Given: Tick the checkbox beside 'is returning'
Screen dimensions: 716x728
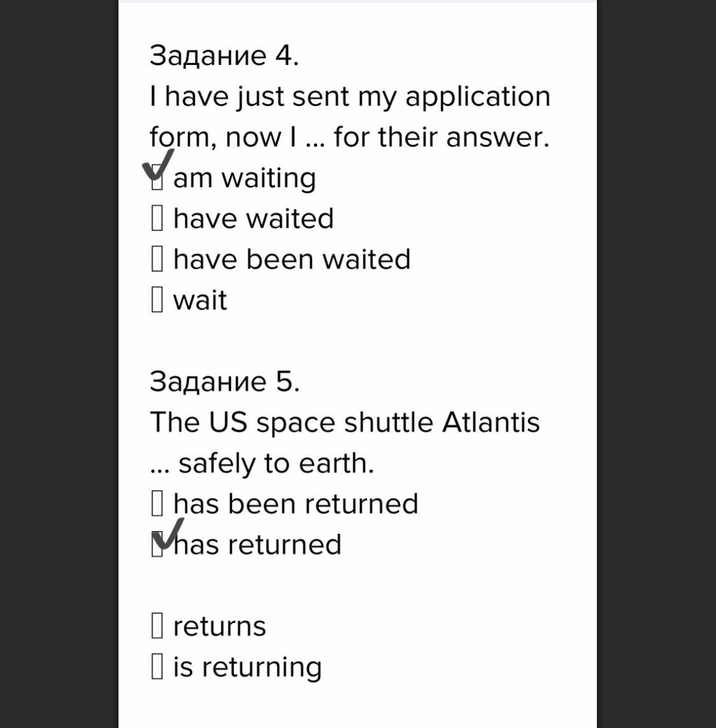Looking at the screenshot, I should (157, 667).
